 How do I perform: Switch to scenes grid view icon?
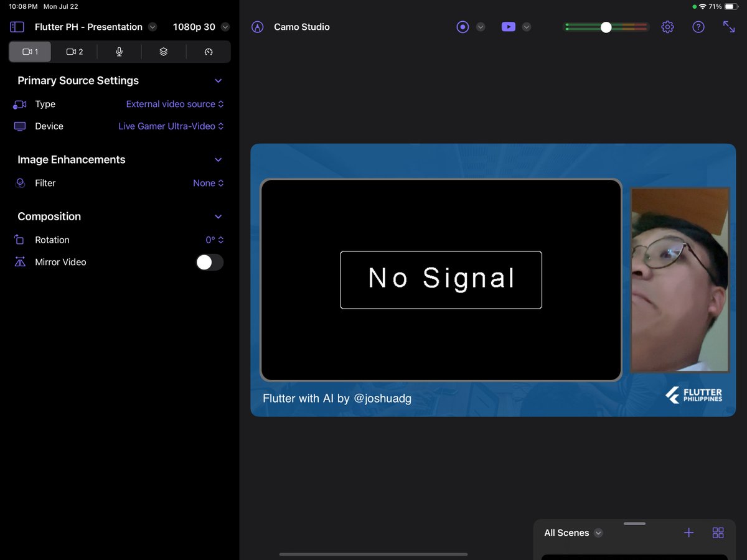(718, 533)
